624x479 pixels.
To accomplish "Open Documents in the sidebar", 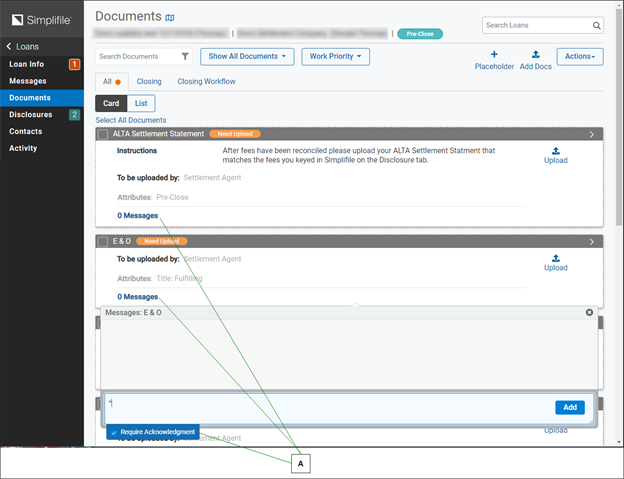I will click(x=42, y=98).
